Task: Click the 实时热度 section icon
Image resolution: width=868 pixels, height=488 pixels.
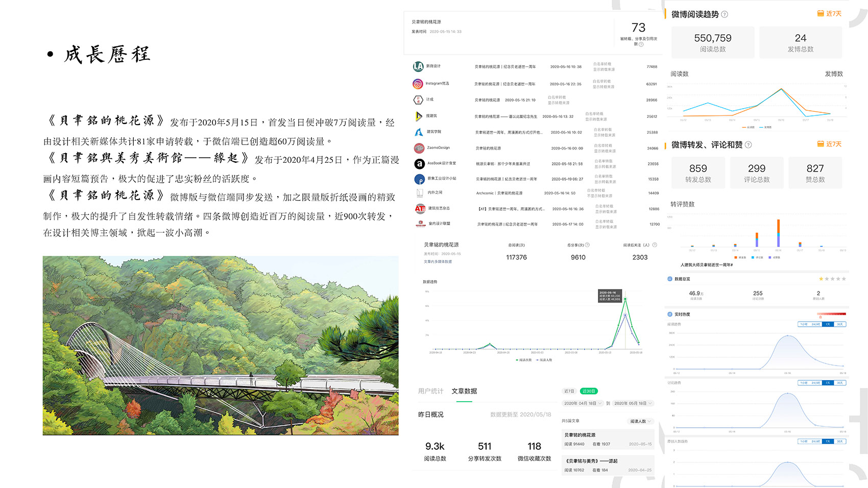Action: pyautogui.click(x=670, y=314)
